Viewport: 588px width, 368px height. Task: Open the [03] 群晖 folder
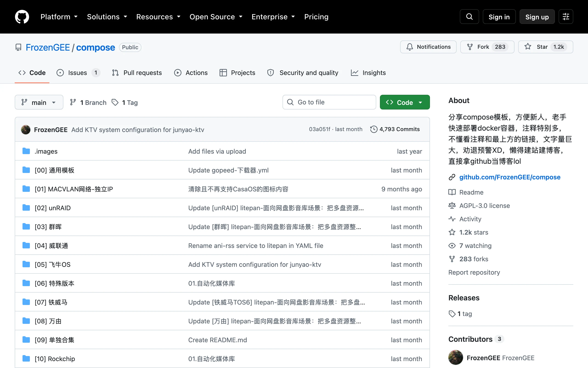[x=48, y=227]
